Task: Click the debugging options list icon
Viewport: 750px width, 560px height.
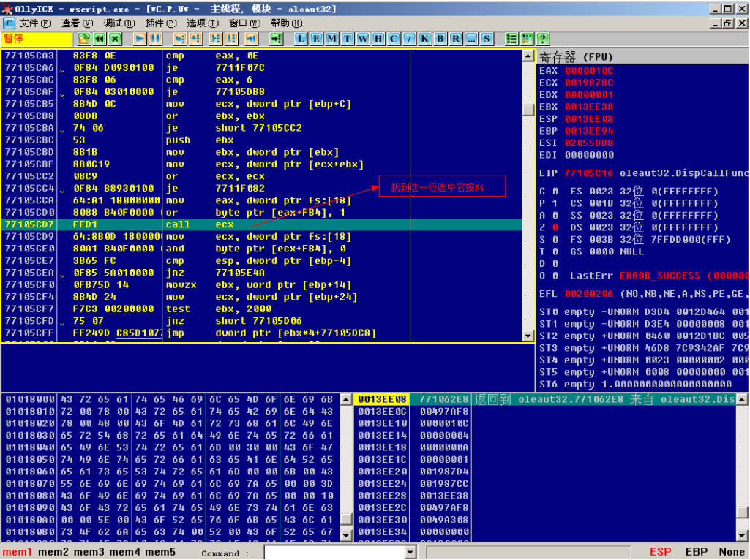Action: tap(511, 39)
